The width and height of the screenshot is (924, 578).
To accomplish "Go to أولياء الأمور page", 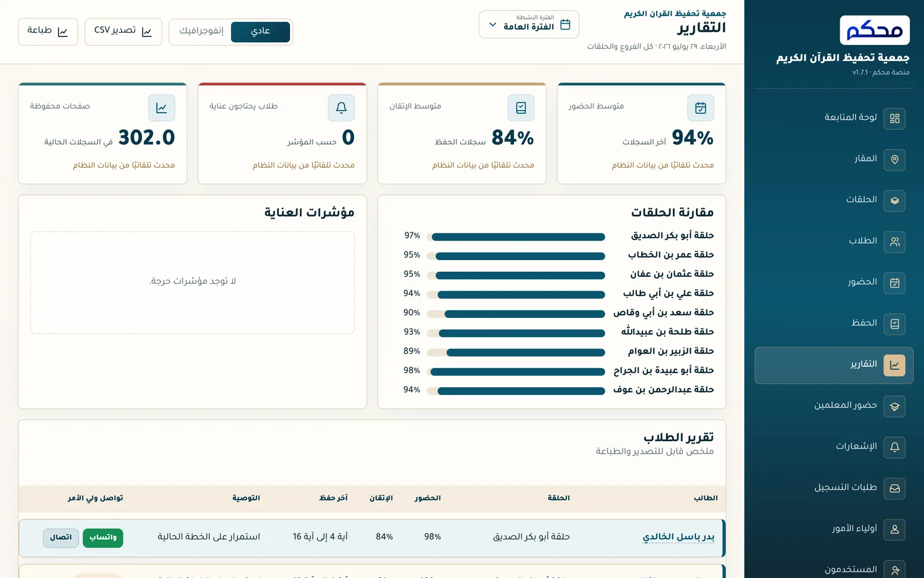I will pyautogui.click(x=834, y=529).
